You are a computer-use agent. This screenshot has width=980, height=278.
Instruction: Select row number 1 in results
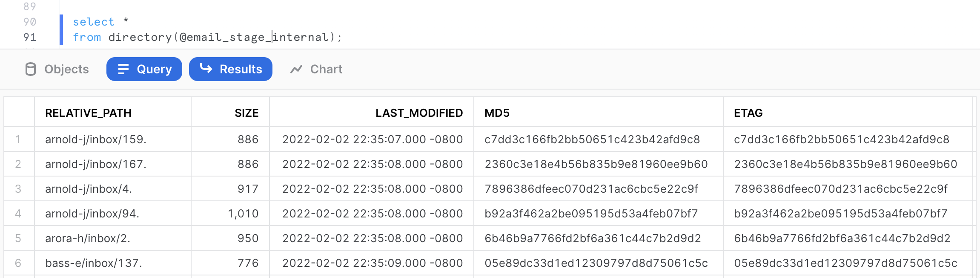pyautogui.click(x=18, y=139)
